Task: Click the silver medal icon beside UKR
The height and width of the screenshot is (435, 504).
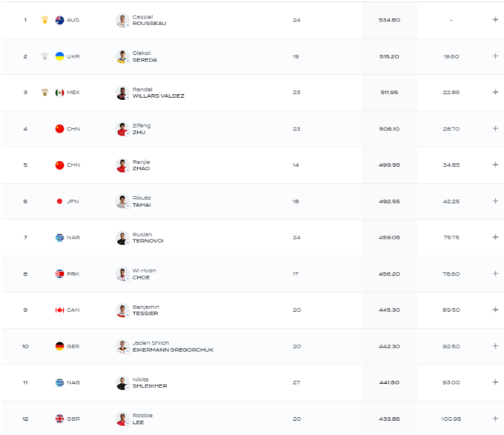Action: point(44,56)
